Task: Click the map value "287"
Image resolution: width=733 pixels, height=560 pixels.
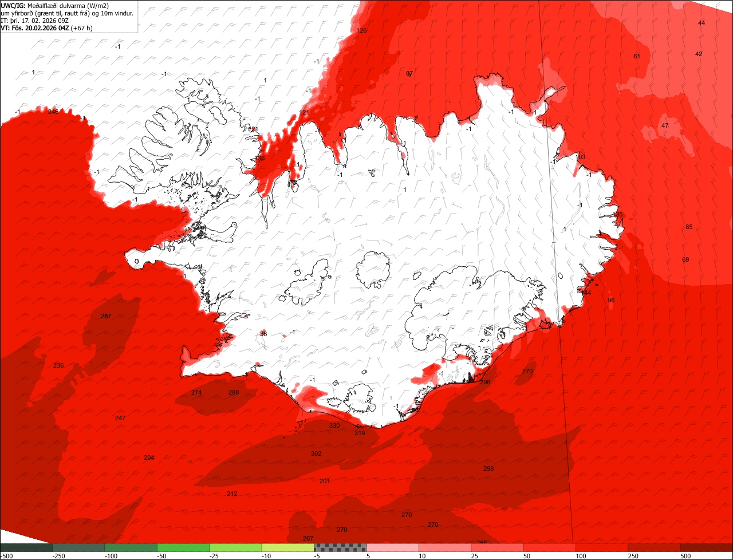Action: tap(106, 317)
